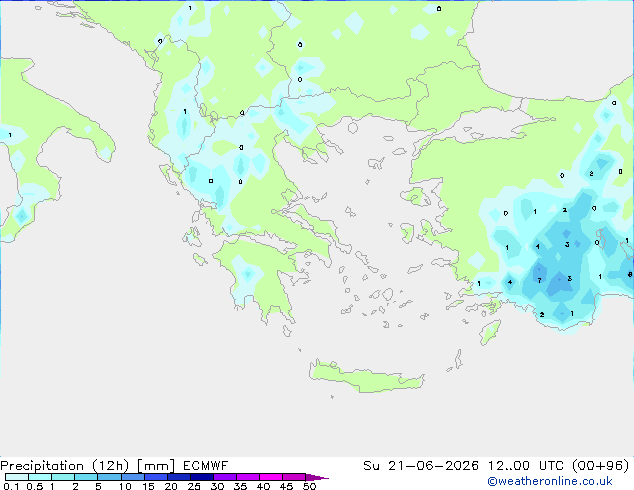Click the legend scale label '0.5'
The width and height of the screenshot is (634, 490).
[35, 486]
